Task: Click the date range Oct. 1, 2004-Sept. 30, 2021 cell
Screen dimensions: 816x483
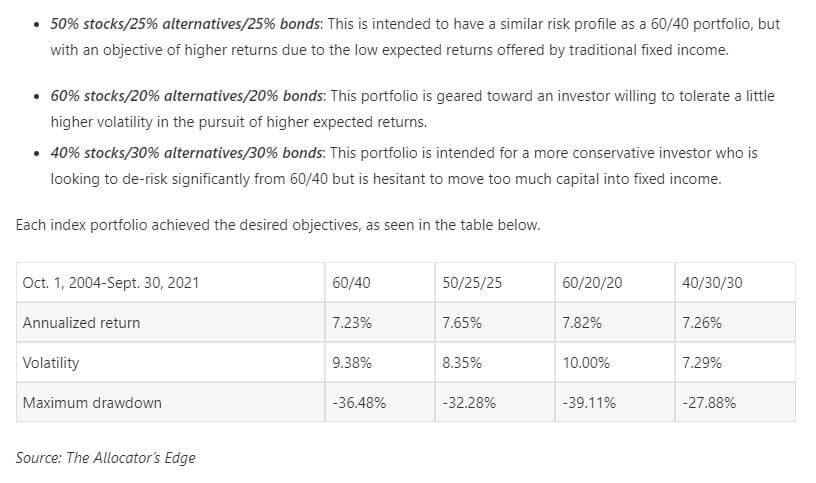Action: 110,283
